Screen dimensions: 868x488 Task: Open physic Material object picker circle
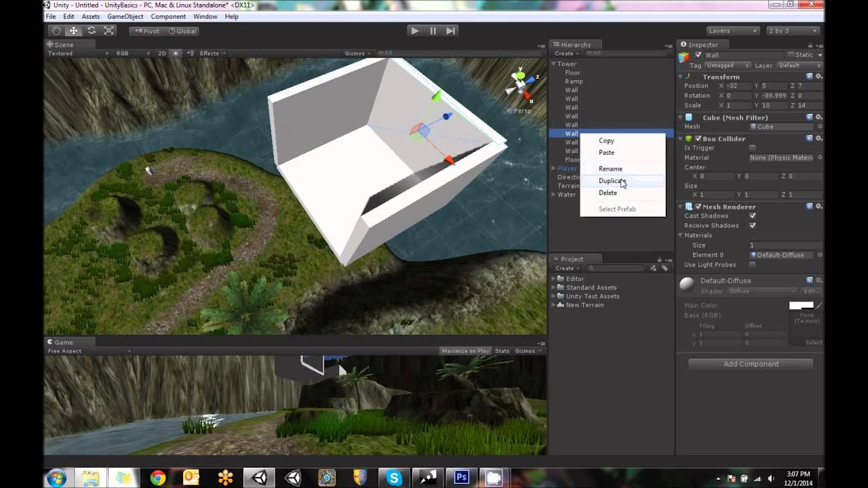820,157
